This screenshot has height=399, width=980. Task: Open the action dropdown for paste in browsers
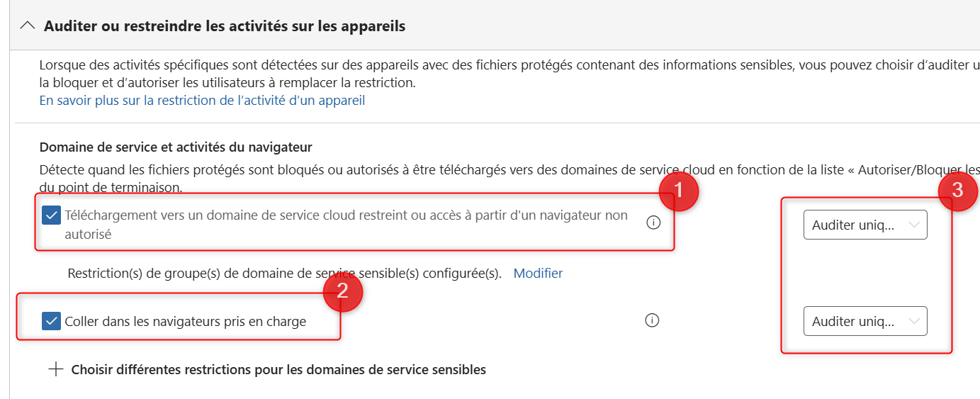[x=864, y=321]
